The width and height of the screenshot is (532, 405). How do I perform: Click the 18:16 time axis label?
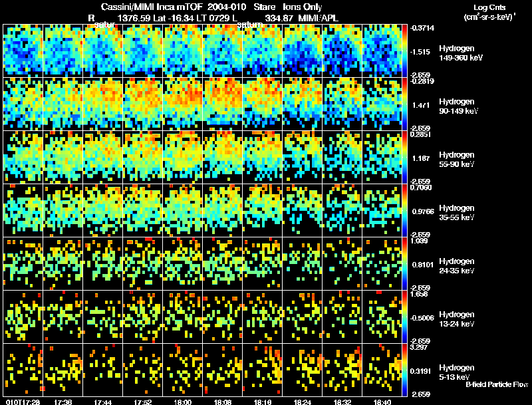[x=263, y=402]
